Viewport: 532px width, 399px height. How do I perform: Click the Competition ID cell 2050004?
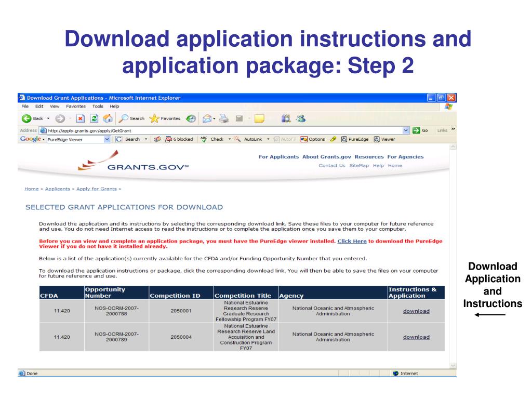[181, 337]
